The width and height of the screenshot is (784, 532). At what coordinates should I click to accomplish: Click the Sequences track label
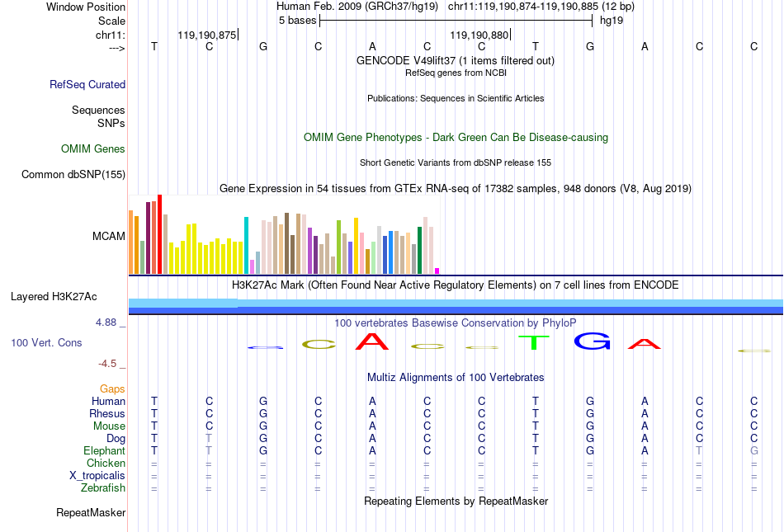click(x=98, y=110)
